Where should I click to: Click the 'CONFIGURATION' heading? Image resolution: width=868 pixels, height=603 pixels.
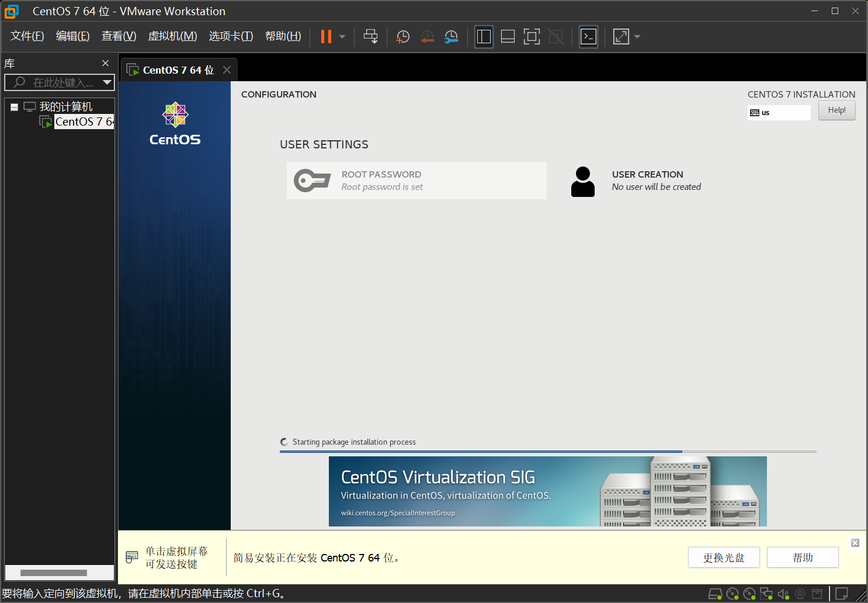click(x=279, y=94)
